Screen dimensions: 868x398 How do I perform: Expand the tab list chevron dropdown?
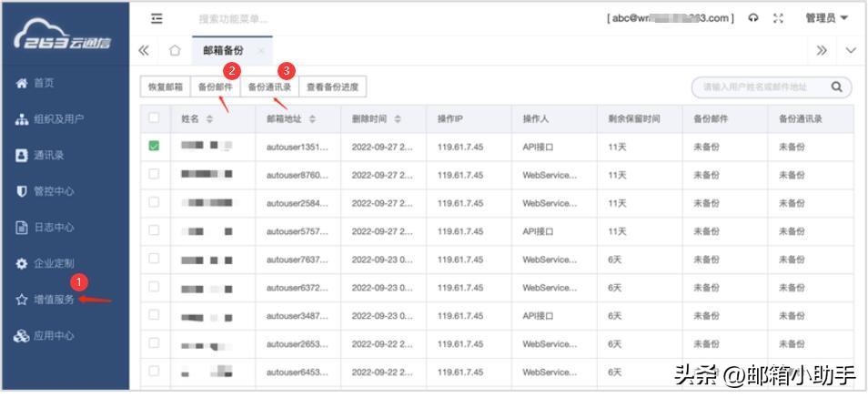tap(851, 51)
